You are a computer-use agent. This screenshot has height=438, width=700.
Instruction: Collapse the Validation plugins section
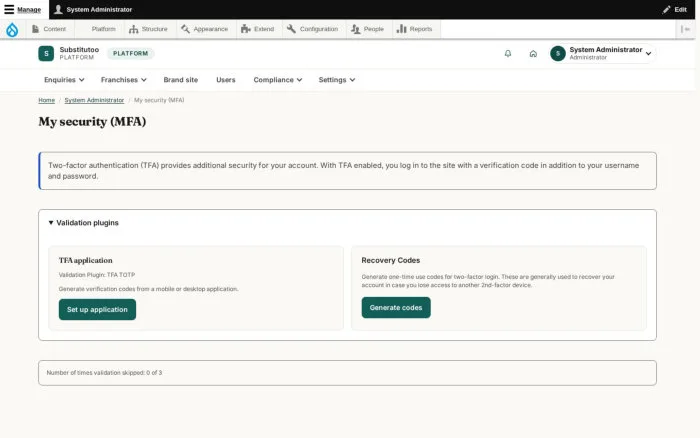pos(83,223)
